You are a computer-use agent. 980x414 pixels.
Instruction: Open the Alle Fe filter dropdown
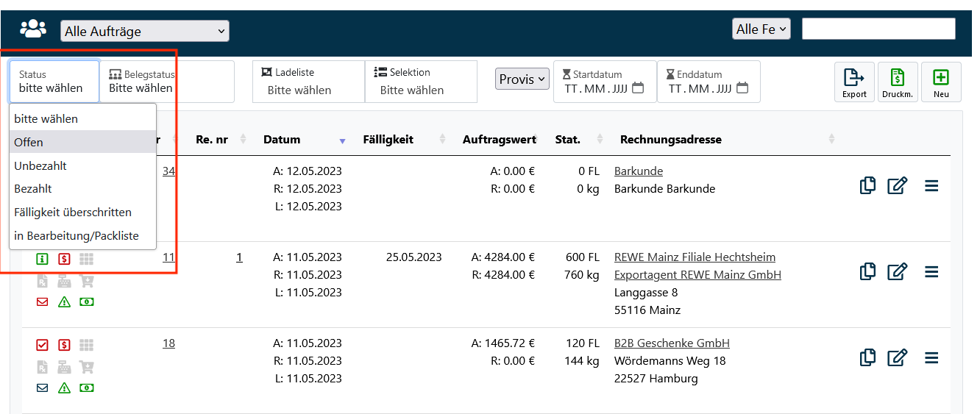761,29
